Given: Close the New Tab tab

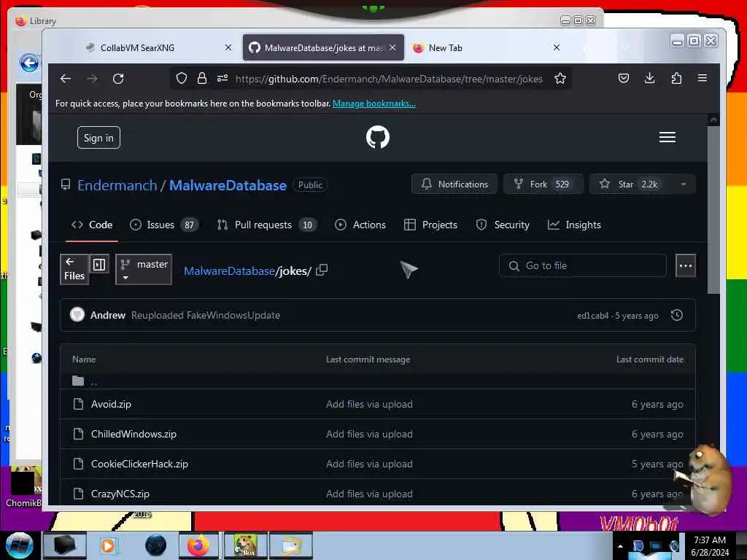Looking at the screenshot, I should click(x=557, y=47).
